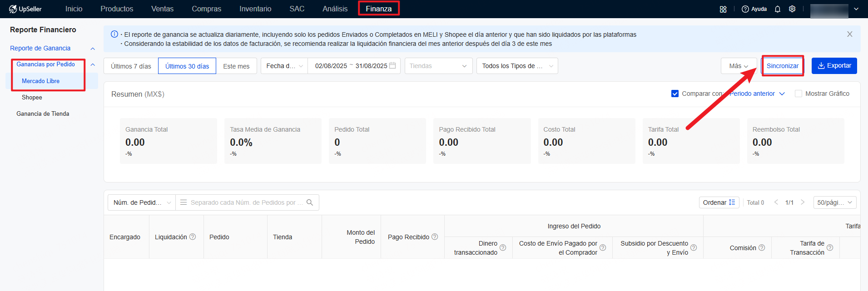The width and height of the screenshot is (868, 291).
Task: Click help icon next to Liquidación
Action: [x=193, y=237]
